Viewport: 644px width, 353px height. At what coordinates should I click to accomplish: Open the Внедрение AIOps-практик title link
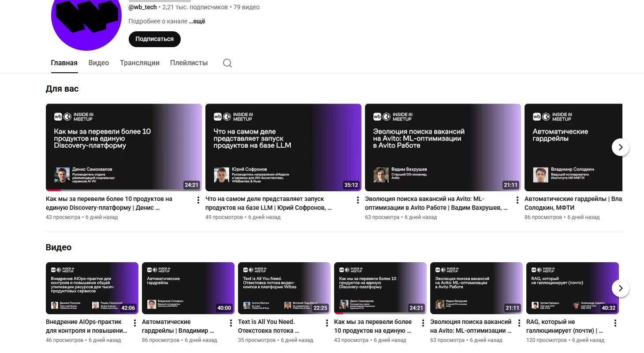click(87, 326)
